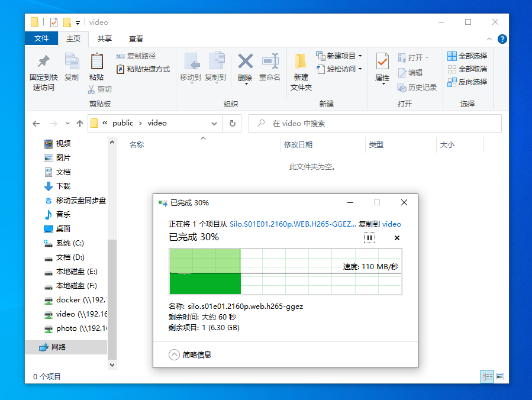532x400 pixels.
Task: Open 属性 properties icon
Action: (x=382, y=62)
